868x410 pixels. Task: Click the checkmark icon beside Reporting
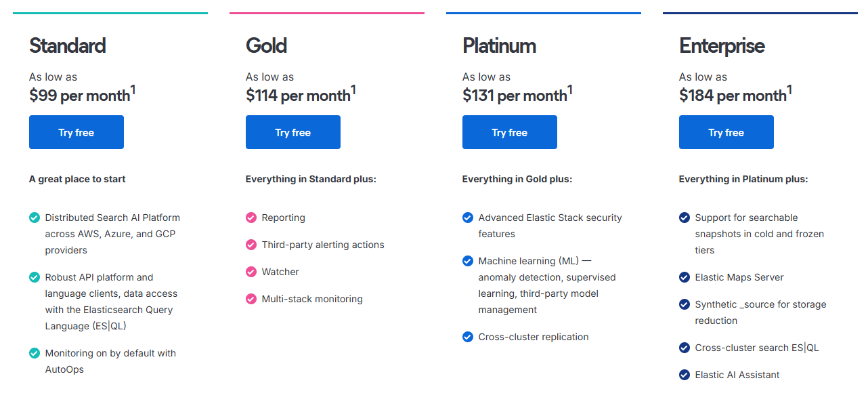pos(251,218)
